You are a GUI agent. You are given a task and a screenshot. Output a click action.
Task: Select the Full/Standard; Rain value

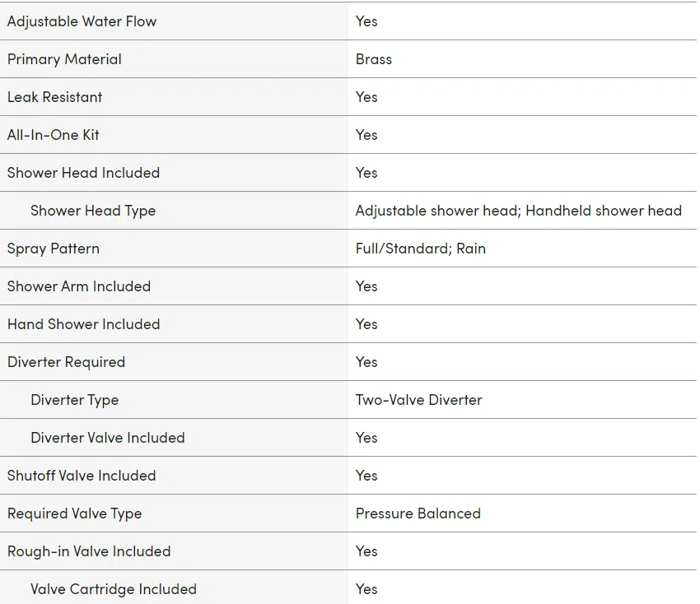point(421,249)
